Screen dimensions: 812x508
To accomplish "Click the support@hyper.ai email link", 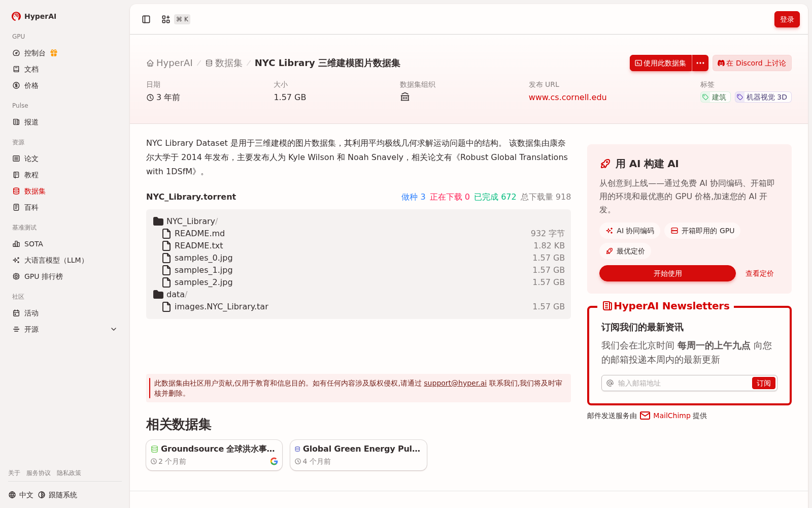I will [x=455, y=383].
